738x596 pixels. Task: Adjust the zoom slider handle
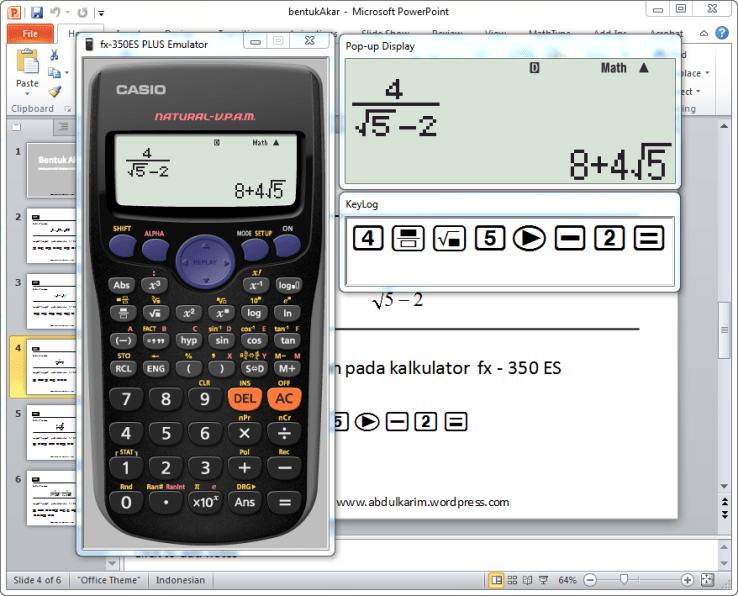click(x=624, y=580)
